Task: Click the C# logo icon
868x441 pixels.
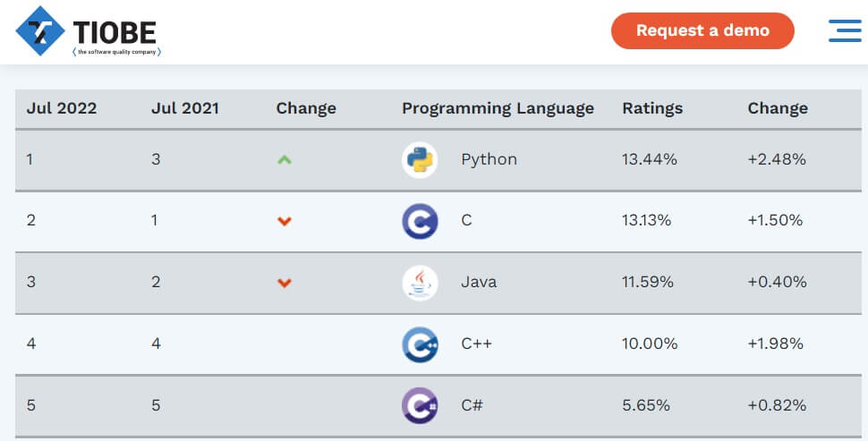Action: pyautogui.click(x=420, y=405)
